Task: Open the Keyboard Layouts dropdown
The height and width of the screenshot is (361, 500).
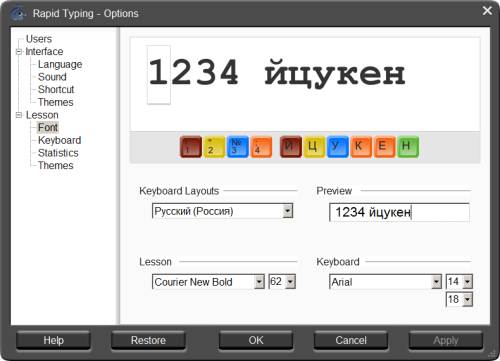Action: coord(287,211)
